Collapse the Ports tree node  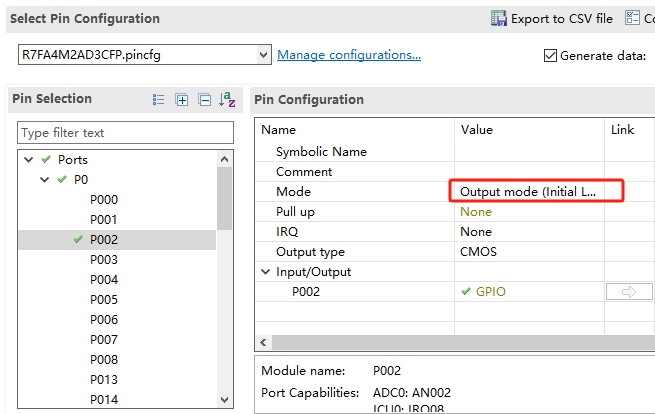pyautogui.click(x=28, y=160)
